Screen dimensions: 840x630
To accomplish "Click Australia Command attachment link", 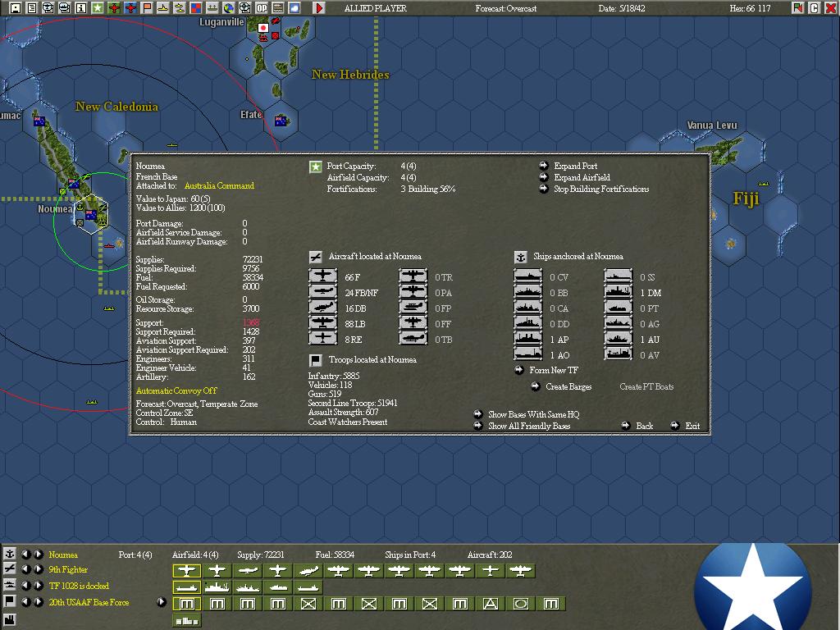I will (x=219, y=185).
